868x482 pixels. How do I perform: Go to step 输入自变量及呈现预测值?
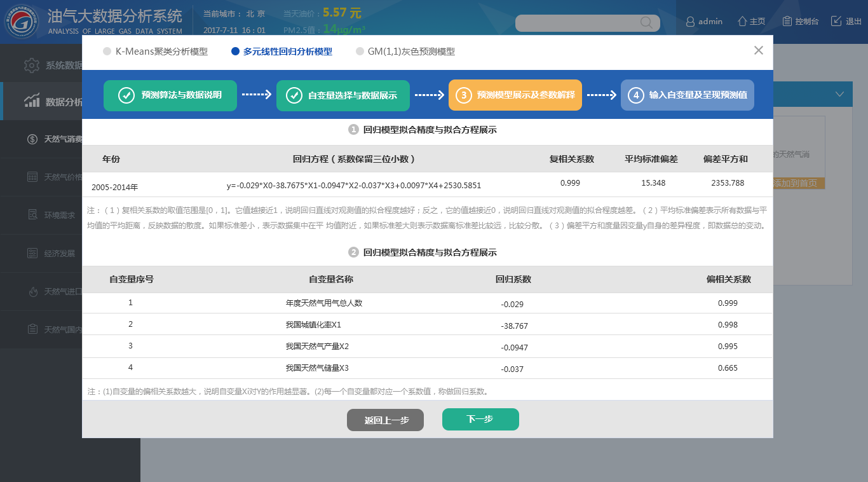pyautogui.click(x=688, y=95)
